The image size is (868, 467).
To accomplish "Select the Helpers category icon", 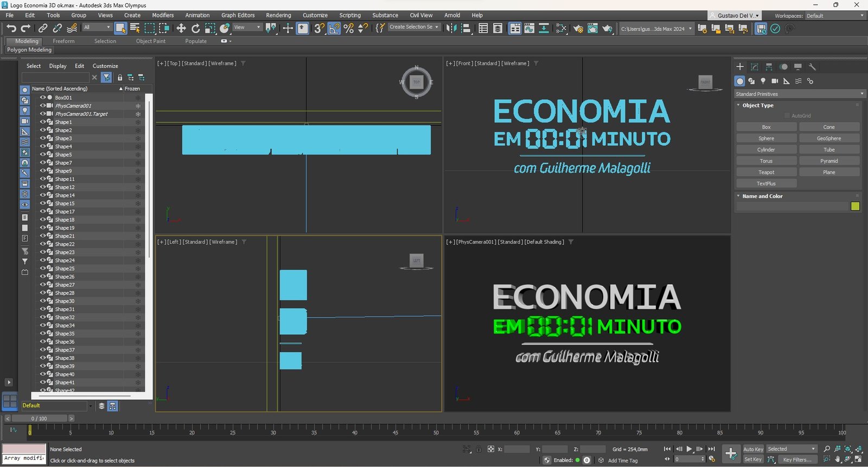I will click(787, 81).
